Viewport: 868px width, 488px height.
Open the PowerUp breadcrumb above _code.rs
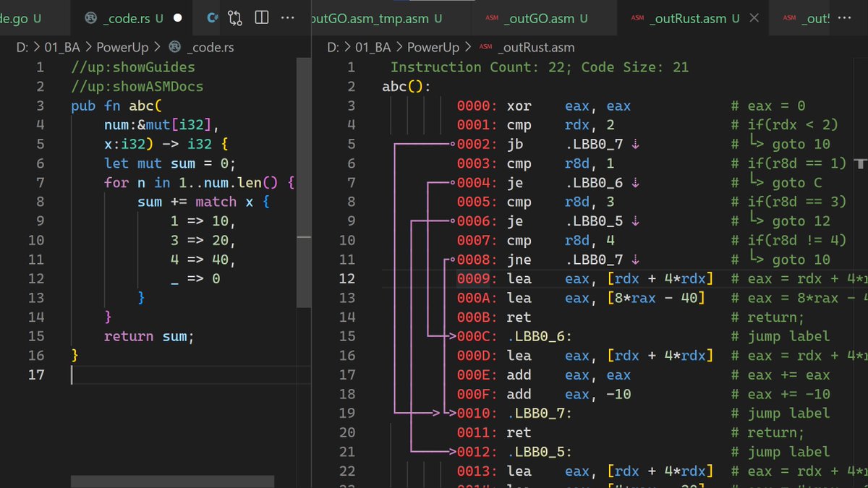pyautogui.click(x=124, y=48)
